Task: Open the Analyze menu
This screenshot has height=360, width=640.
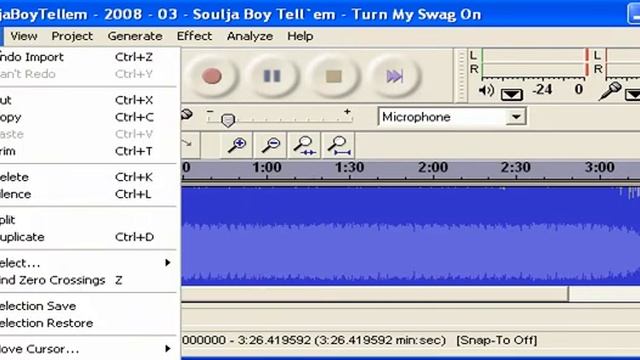Action: pyautogui.click(x=250, y=36)
